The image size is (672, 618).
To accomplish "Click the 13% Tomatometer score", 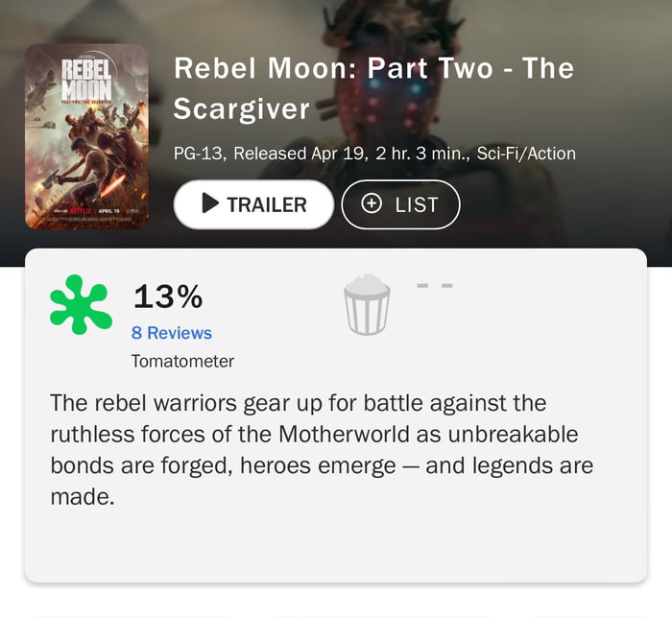I will coord(167,297).
